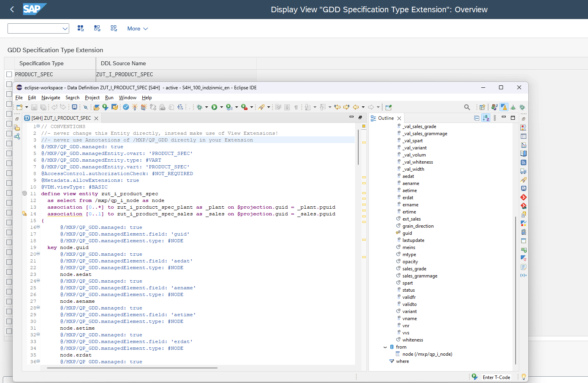588x383 pixels.
Task: Click the Activate object torch icon
Action: (135, 107)
